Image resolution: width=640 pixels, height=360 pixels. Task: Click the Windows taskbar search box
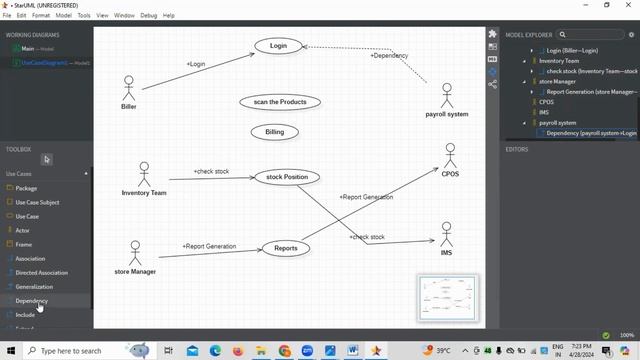[89, 351]
